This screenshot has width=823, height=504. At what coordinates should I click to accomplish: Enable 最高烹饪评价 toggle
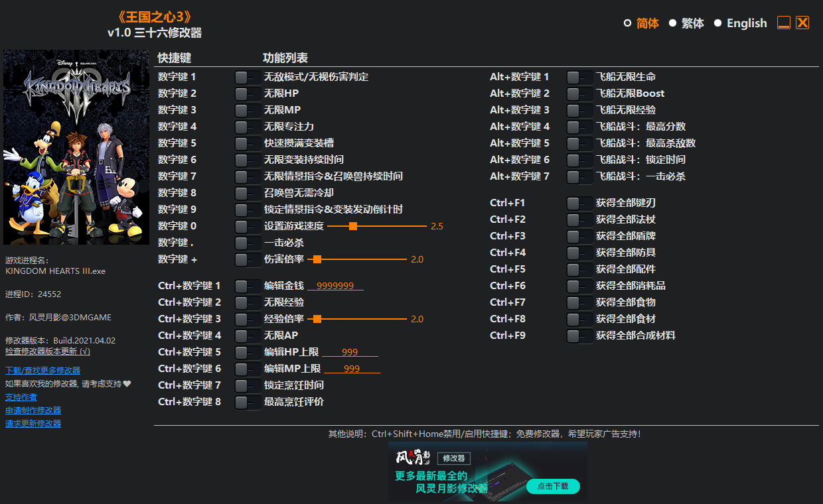(x=248, y=402)
